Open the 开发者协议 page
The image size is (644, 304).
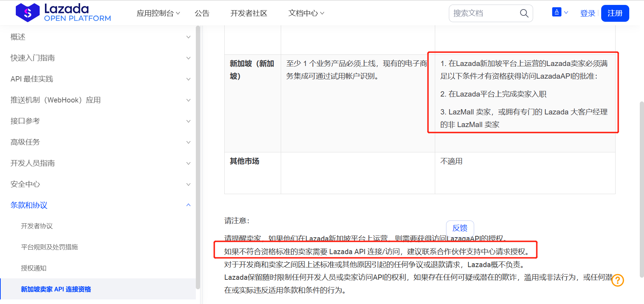(37, 226)
